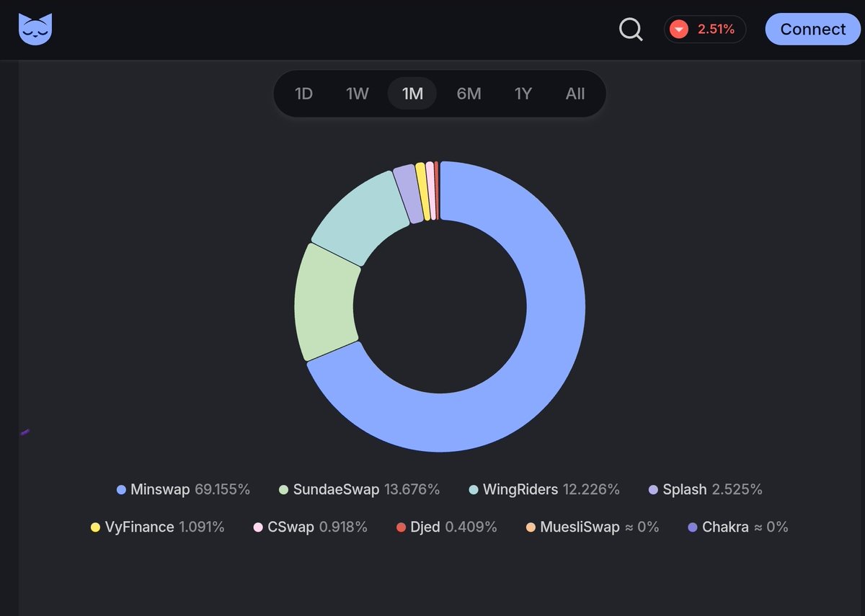The width and height of the screenshot is (865, 616).
Task: Connect wallet with the Connect button
Action: coord(813,30)
